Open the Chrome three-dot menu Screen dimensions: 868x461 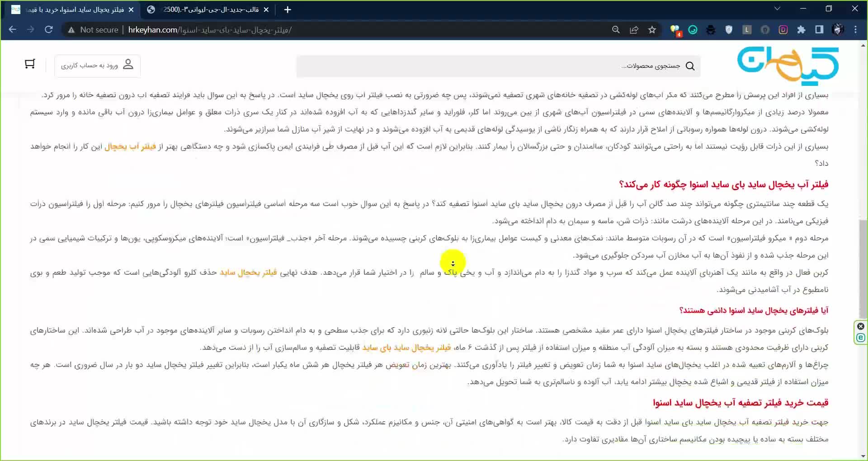coord(855,30)
